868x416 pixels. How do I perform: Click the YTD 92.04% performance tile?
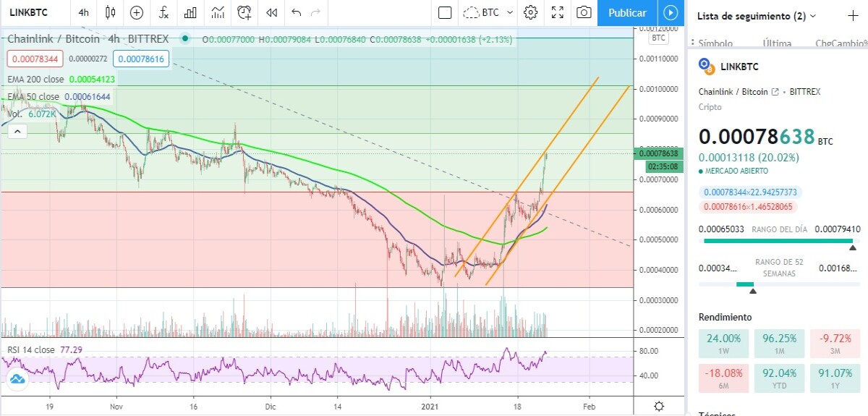tap(779, 379)
